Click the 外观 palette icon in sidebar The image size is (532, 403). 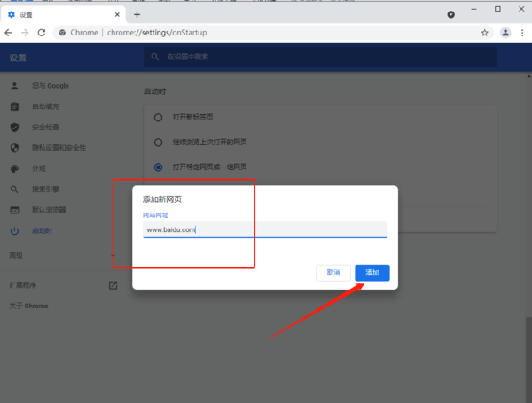pyautogui.click(x=14, y=168)
